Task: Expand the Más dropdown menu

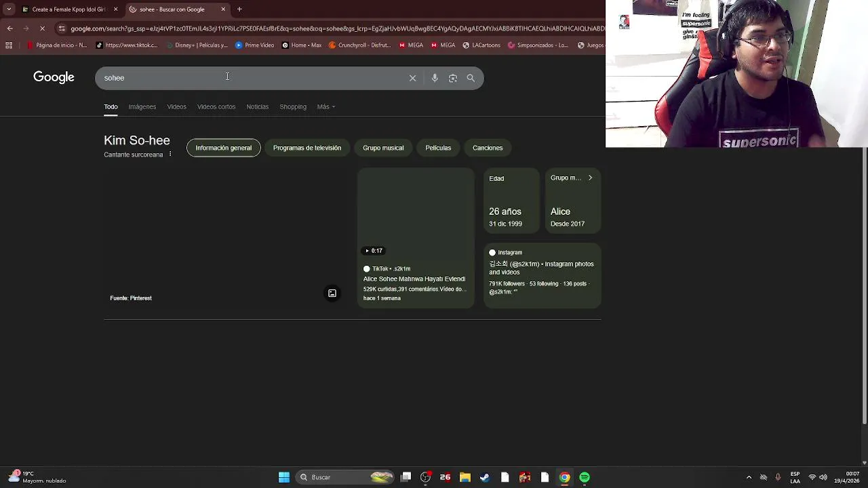Action: tap(326, 106)
